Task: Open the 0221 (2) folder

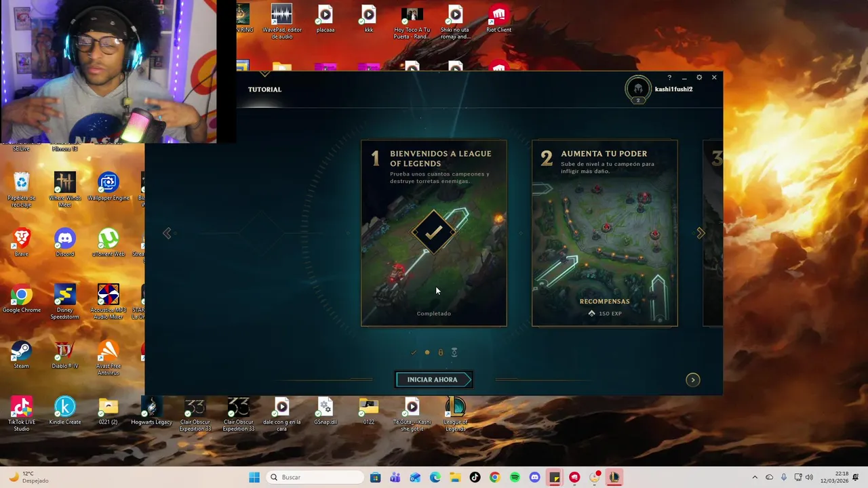Action: pyautogui.click(x=108, y=411)
